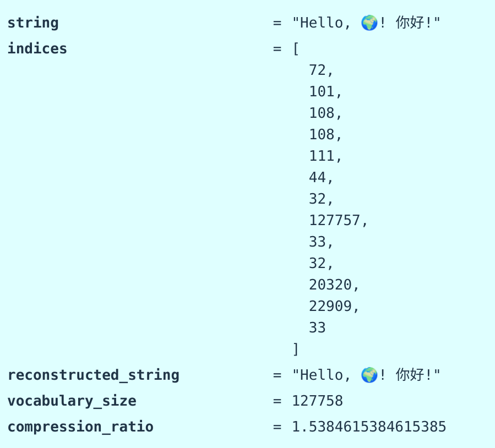
Task: Click the index value 127757
Action: [334, 220]
